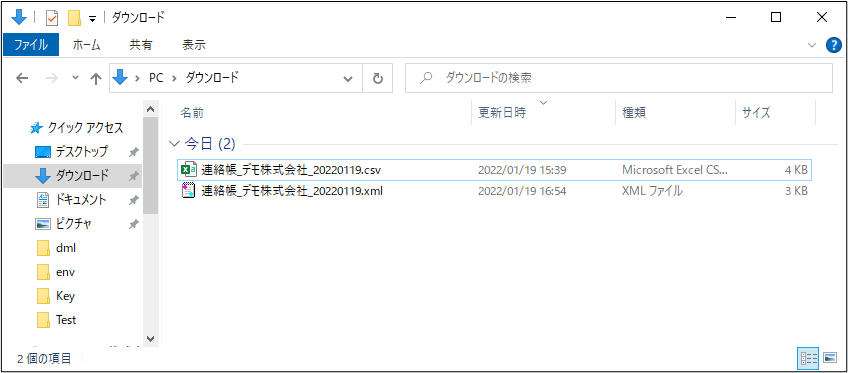Open ダウンロード in the navigation pane
Viewport: 848px width, 373px height.
point(82,176)
